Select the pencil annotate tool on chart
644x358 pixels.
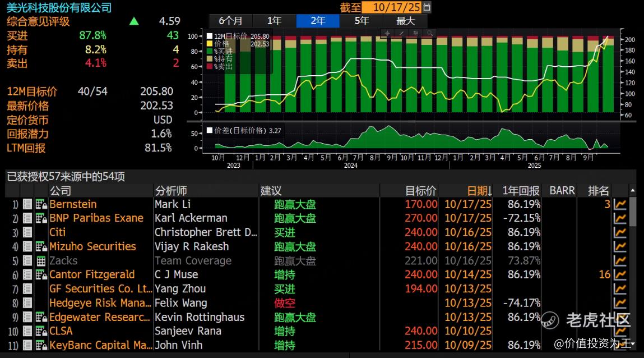click(x=401, y=33)
